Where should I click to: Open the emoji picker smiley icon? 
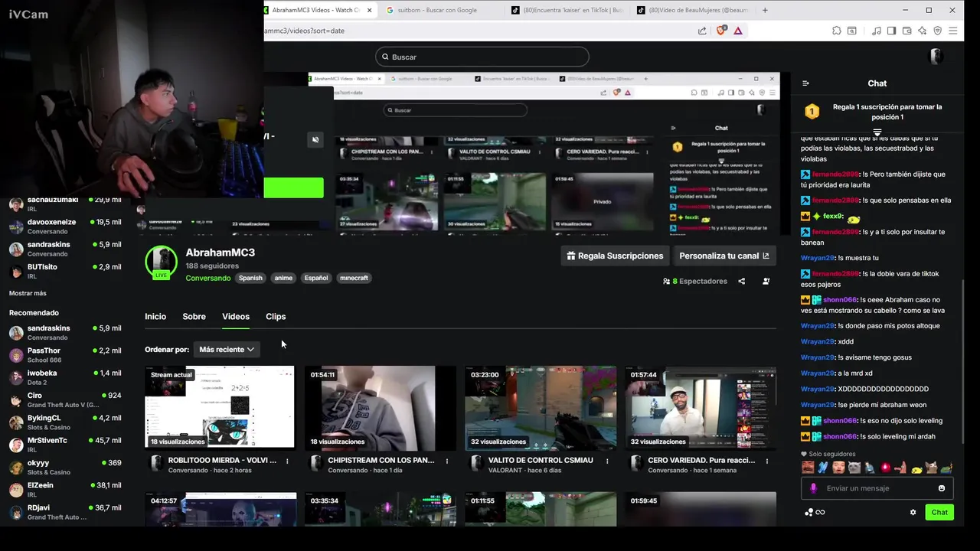tap(942, 488)
